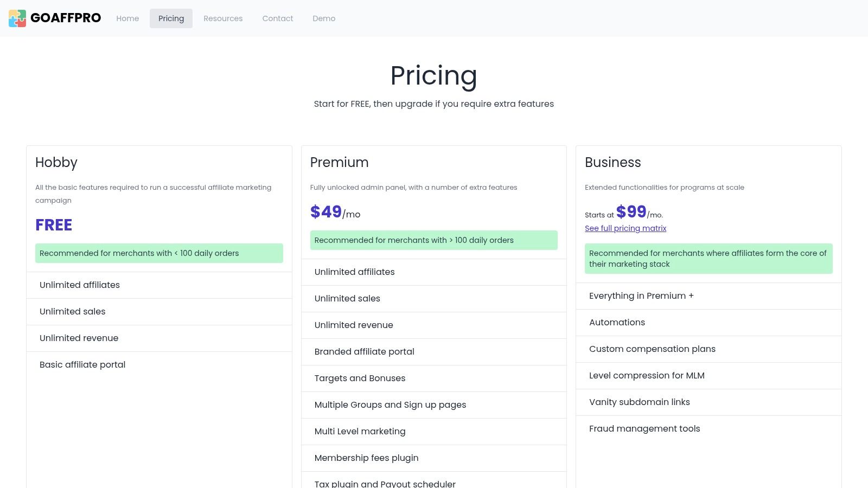Click the Business plan heading

[x=612, y=163]
